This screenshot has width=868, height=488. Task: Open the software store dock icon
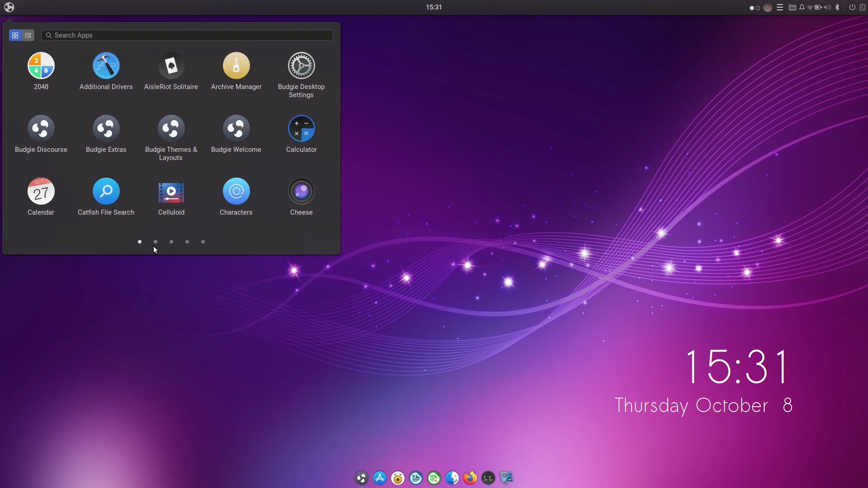(x=380, y=478)
